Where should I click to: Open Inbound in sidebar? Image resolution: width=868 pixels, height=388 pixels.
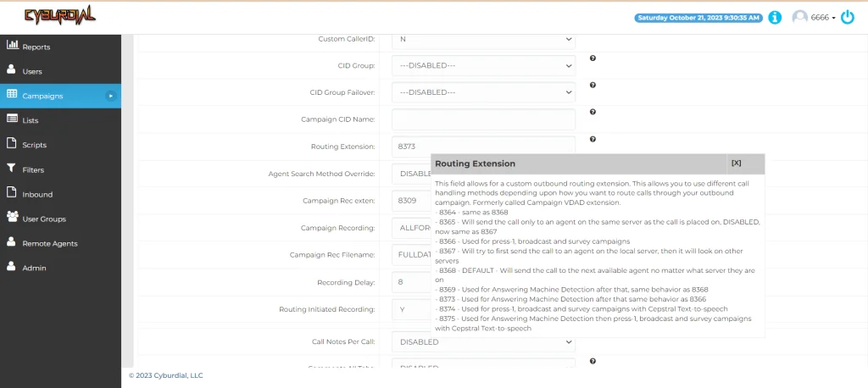click(x=60, y=194)
